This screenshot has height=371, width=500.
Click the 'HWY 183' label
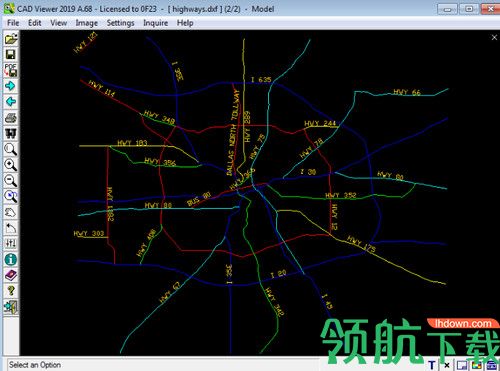(132, 143)
